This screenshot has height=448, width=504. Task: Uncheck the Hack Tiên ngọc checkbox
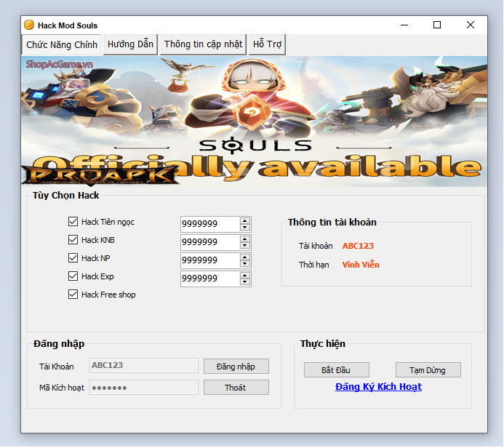point(73,221)
